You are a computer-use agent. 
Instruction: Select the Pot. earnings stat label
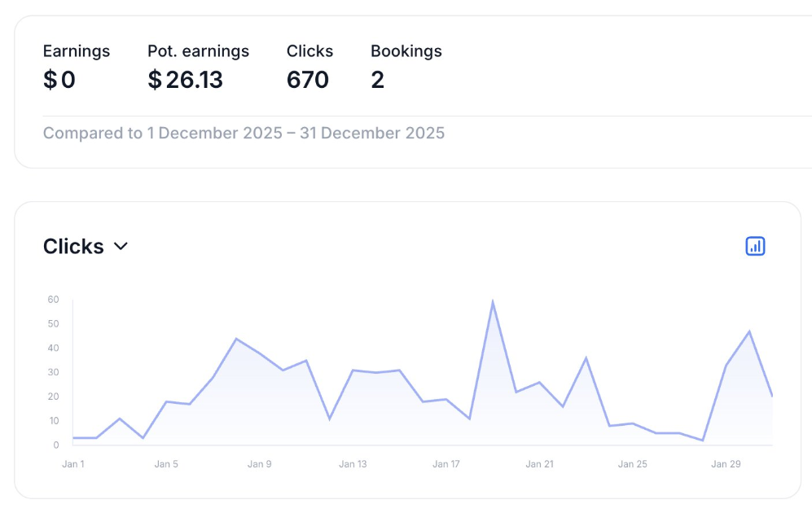(x=198, y=50)
